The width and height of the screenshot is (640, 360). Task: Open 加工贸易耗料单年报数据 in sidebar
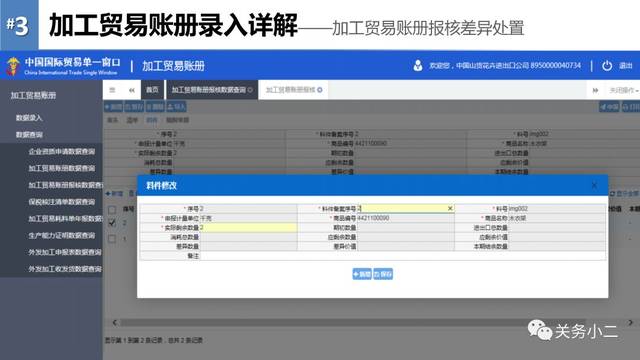coord(65,218)
